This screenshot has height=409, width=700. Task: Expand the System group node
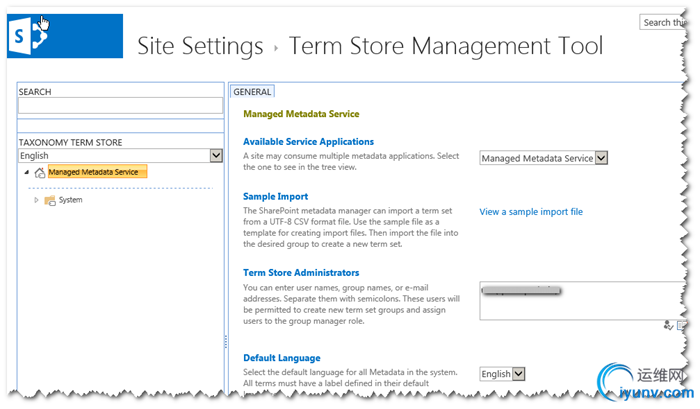pyautogui.click(x=36, y=200)
